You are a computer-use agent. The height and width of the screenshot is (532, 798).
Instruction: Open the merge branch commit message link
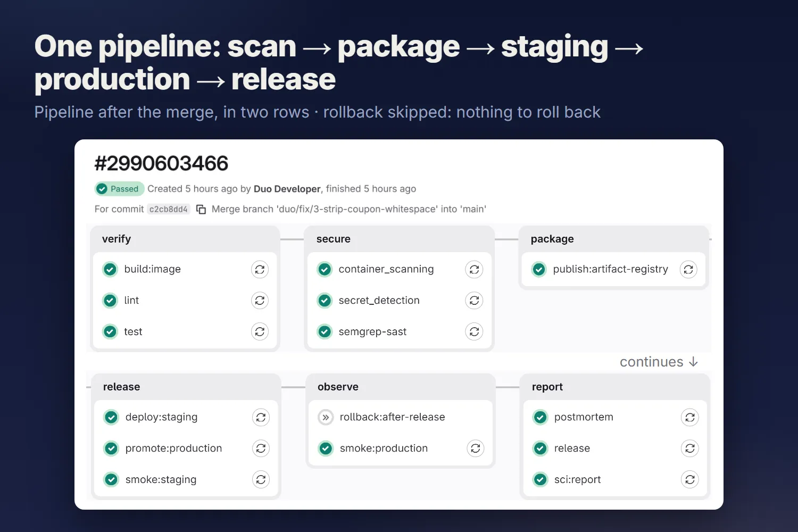click(349, 209)
